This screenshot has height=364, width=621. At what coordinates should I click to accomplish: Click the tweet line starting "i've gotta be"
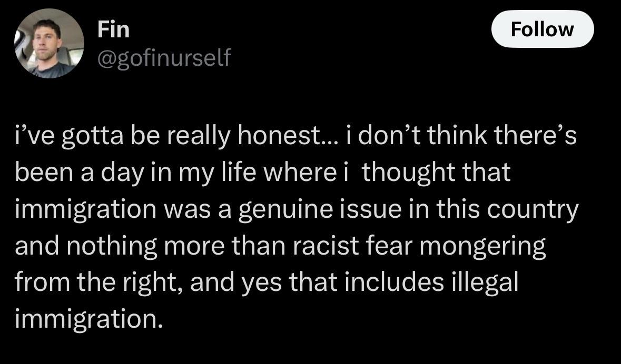[x=296, y=136]
